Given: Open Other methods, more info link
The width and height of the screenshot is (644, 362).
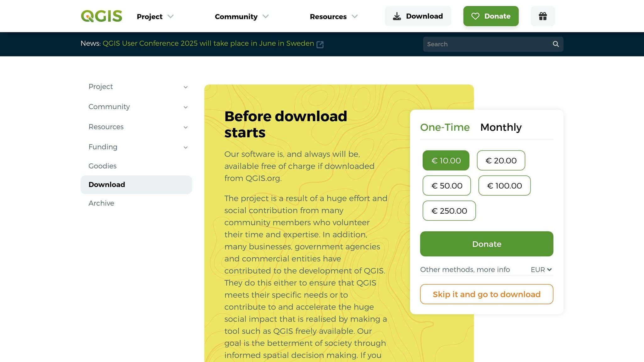Looking at the screenshot, I should [x=465, y=270].
